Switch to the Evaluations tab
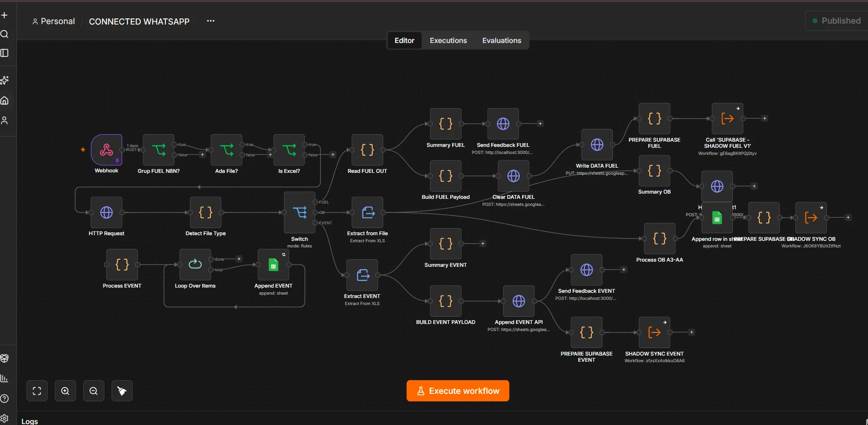This screenshot has height=425, width=868. click(x=502, y=41)
